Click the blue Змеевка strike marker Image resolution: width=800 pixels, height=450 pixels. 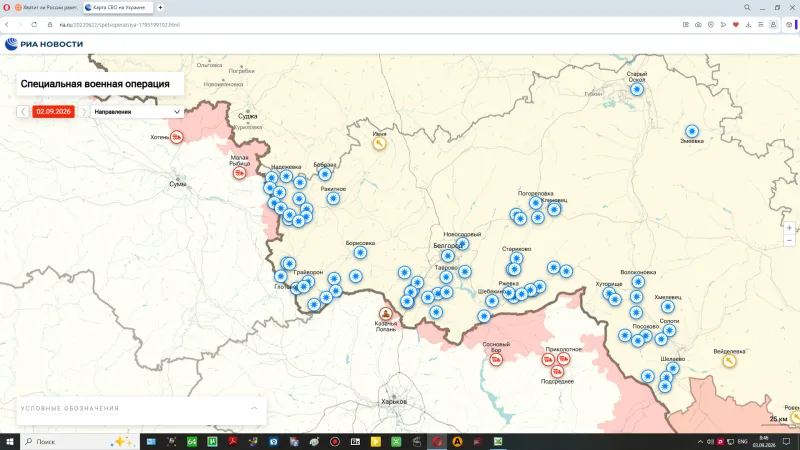coord(692,132)
